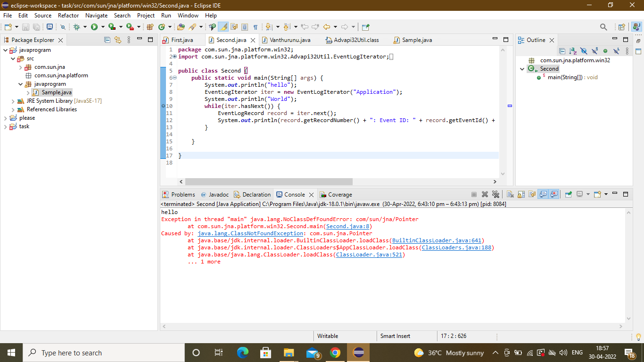Toggle Show Console on Standard Out
644x362 pixels.
[x=543, y=194]
